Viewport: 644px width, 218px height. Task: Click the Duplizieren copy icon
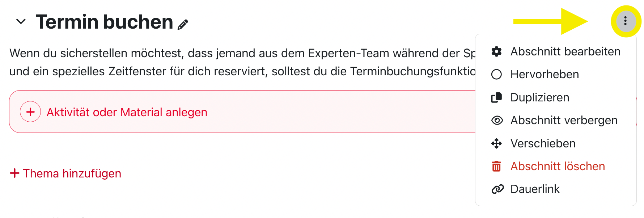(x=497, y=97)
